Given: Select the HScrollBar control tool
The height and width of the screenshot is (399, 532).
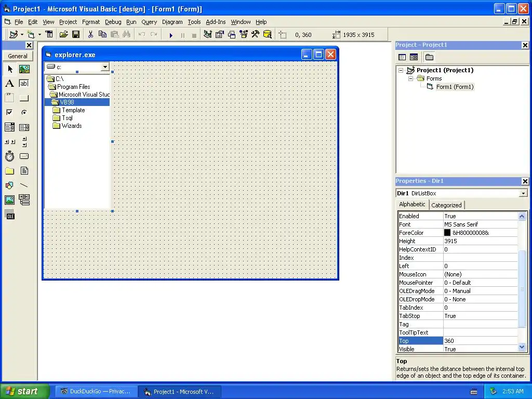Looking at the screenshot, I should tap(10, 142).
